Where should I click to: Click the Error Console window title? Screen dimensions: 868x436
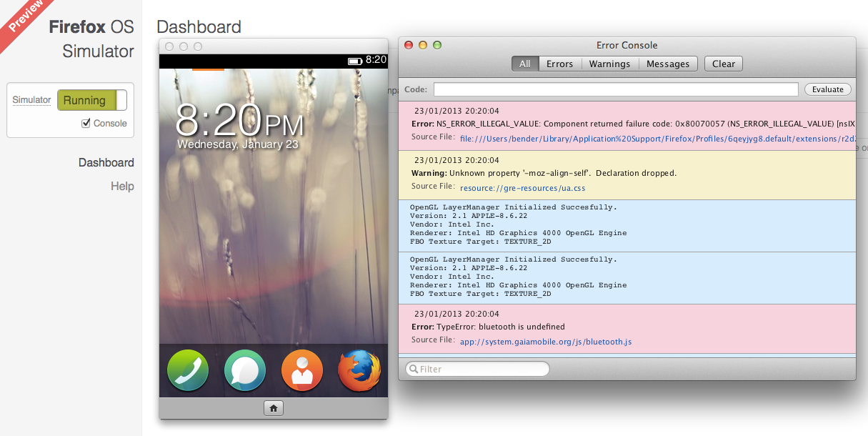[x=627, y=45]
